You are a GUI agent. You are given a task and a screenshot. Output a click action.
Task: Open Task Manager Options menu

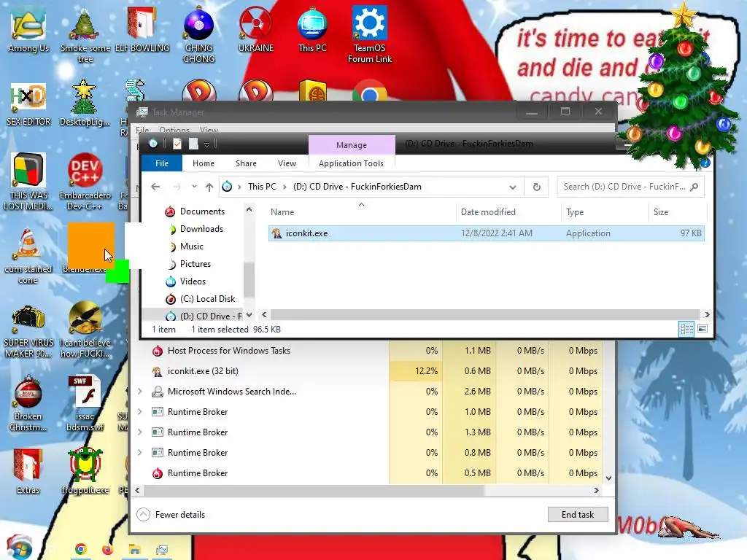(x=174, y=130)
